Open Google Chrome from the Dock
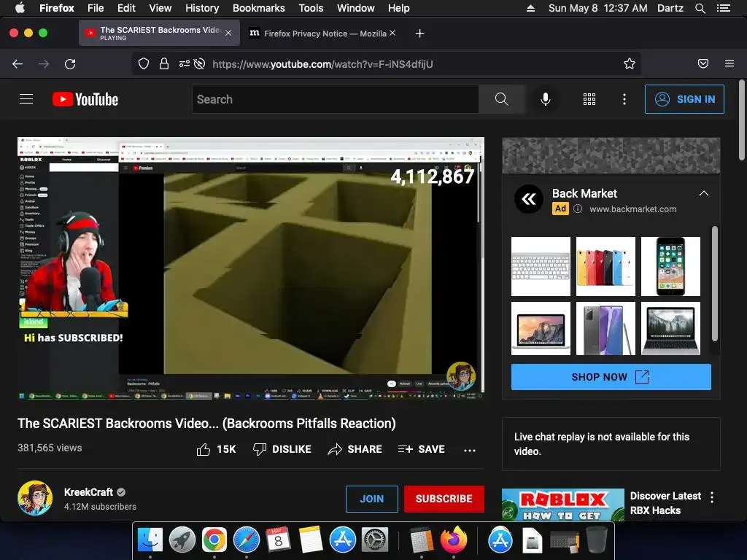This screenshot has width=747, height=560. (214, 540)
